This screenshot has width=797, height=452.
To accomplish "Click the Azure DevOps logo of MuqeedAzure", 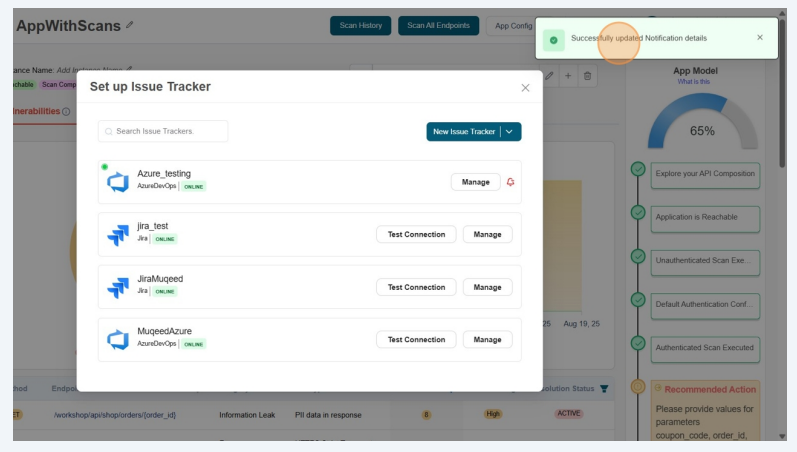I will click(x=118, y=340).
